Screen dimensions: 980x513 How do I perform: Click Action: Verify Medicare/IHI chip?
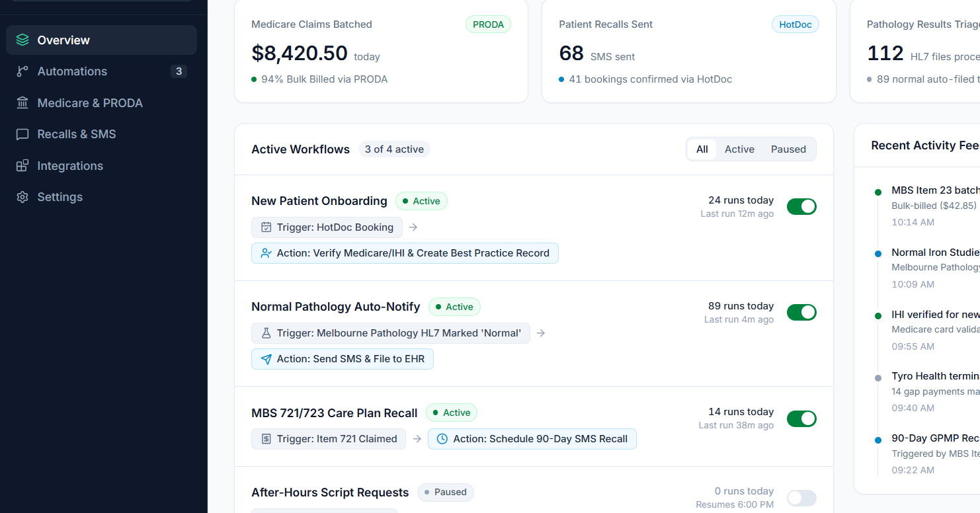[405, 253]
